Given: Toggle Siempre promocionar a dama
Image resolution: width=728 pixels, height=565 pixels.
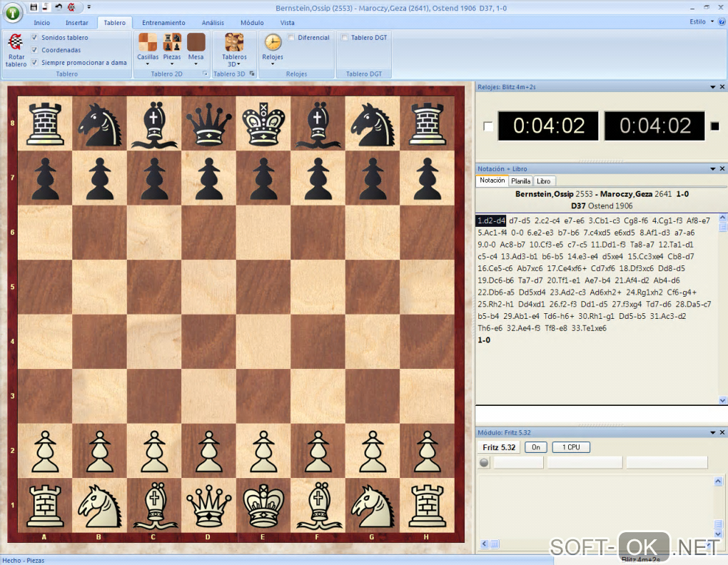Looking at the screenshot, I should [34, 62].
